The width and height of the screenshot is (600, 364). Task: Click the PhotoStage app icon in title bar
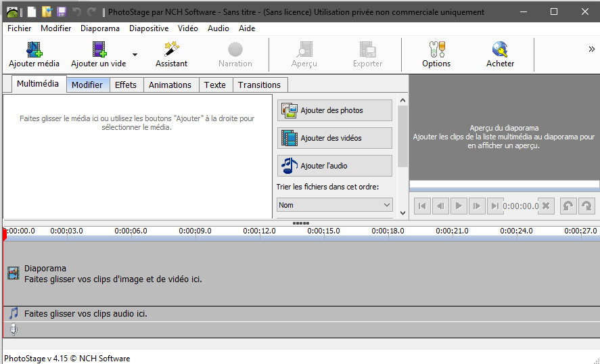[12, 12]
